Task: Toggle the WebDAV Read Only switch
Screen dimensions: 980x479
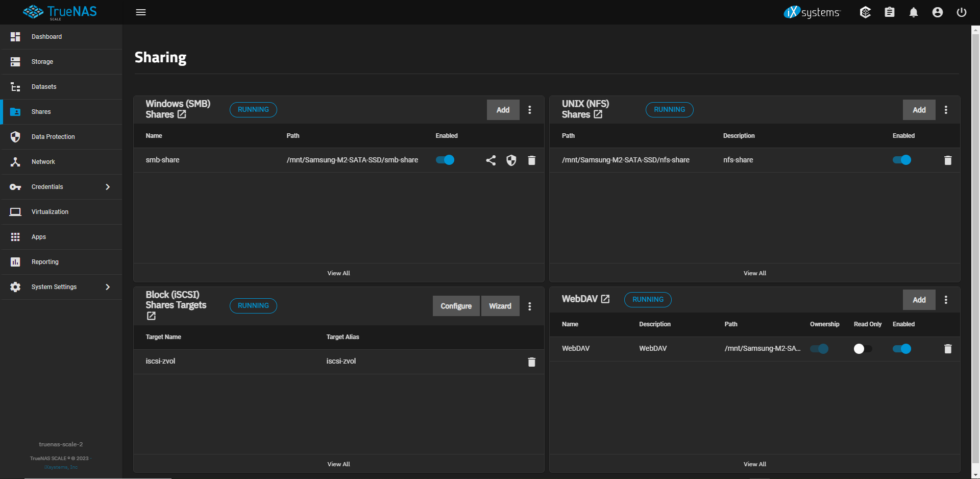Action: click(x=863, y=349)
